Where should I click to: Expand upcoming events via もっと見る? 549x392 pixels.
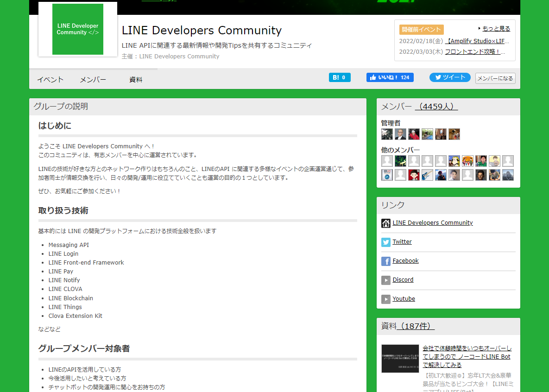[496, 28]
